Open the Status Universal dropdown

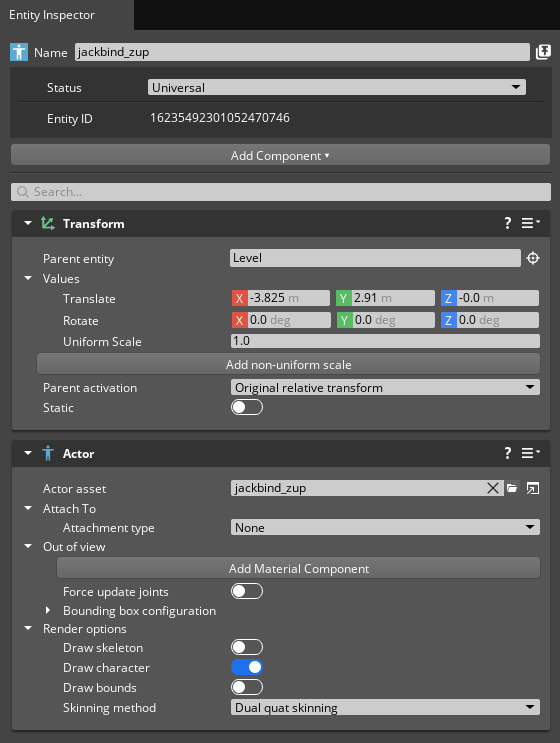pyautogui.click(x=337, y=87)
